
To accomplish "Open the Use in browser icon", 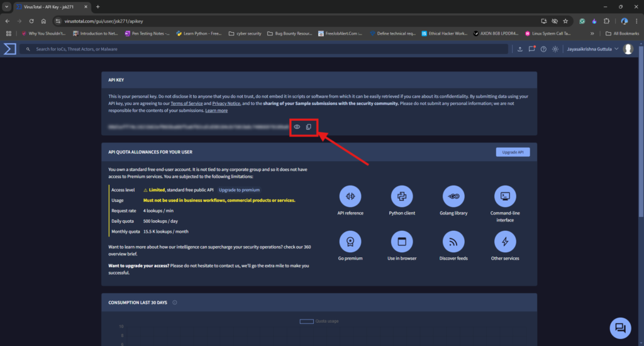I will [402, 242].
